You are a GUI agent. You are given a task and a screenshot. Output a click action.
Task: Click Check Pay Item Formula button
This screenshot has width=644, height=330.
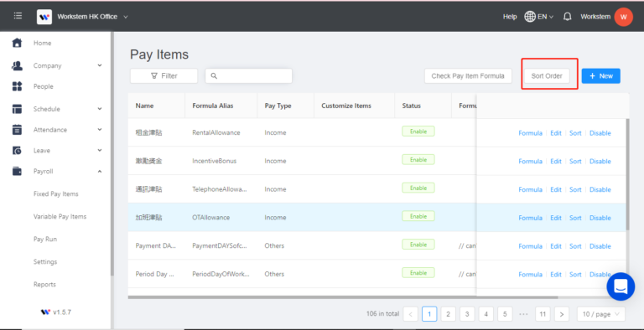click(468, 76)
